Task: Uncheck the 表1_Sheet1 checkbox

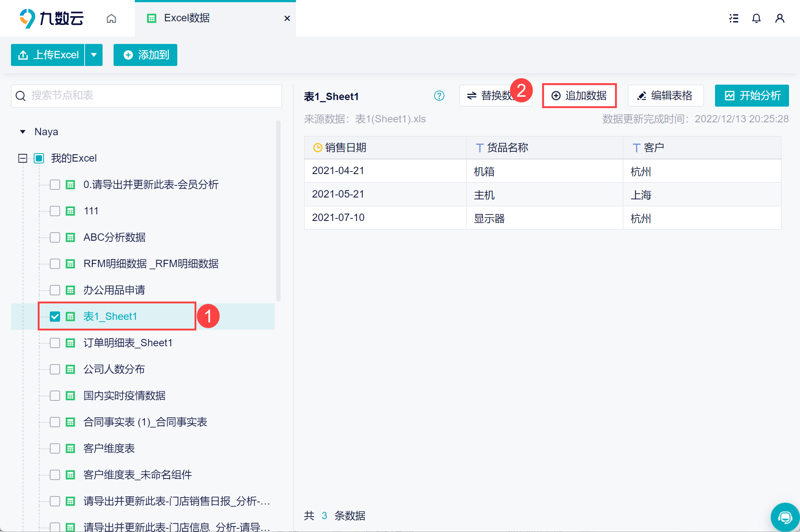Action: pos(55,317)
